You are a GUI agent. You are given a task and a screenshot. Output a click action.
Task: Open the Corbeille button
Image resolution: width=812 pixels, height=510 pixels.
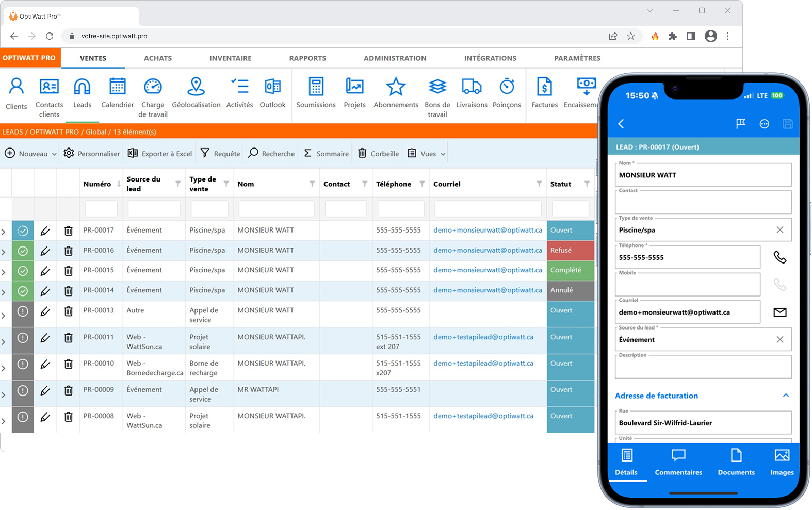point(379,154)
